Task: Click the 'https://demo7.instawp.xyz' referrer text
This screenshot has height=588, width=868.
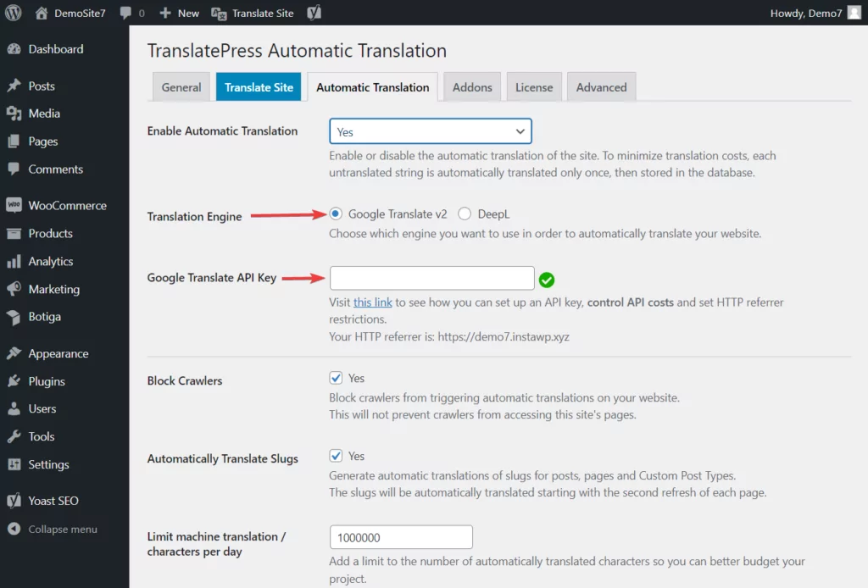Action: (504, 336)
